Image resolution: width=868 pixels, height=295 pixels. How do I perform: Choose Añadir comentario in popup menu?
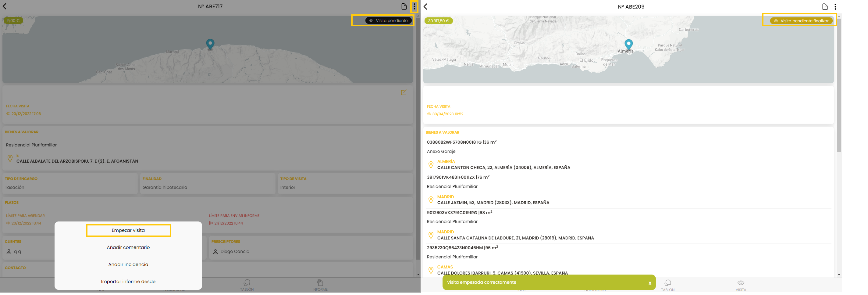pyautogui.click(x=128, y=247)
